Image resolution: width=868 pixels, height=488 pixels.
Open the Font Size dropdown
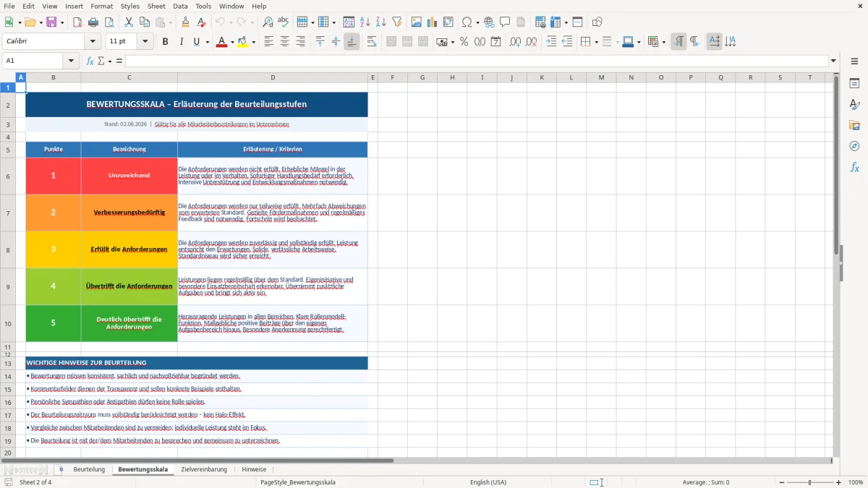145,42
